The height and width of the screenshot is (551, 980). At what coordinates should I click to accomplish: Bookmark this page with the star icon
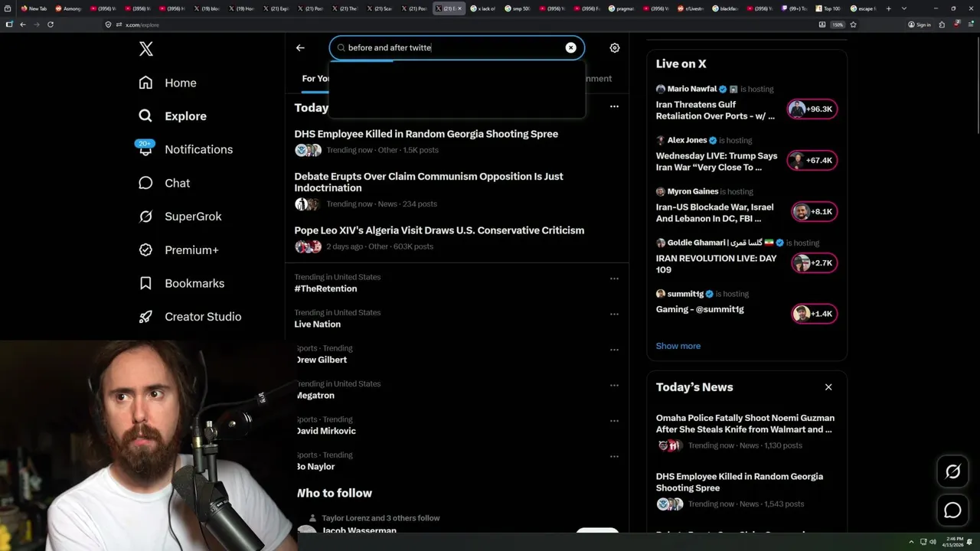click(853, 24)
